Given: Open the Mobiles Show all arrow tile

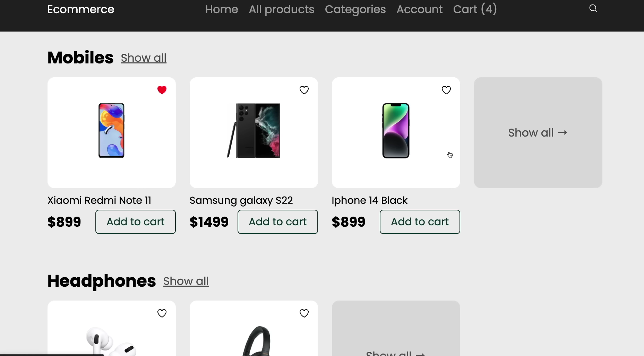Looking at the screenshot, I should [538, 133].
